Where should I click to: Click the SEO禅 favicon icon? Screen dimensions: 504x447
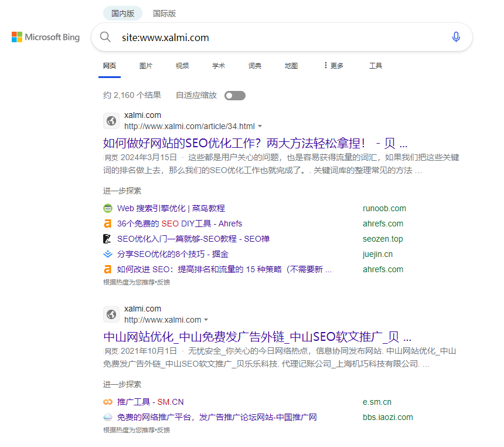coord(107,239)
